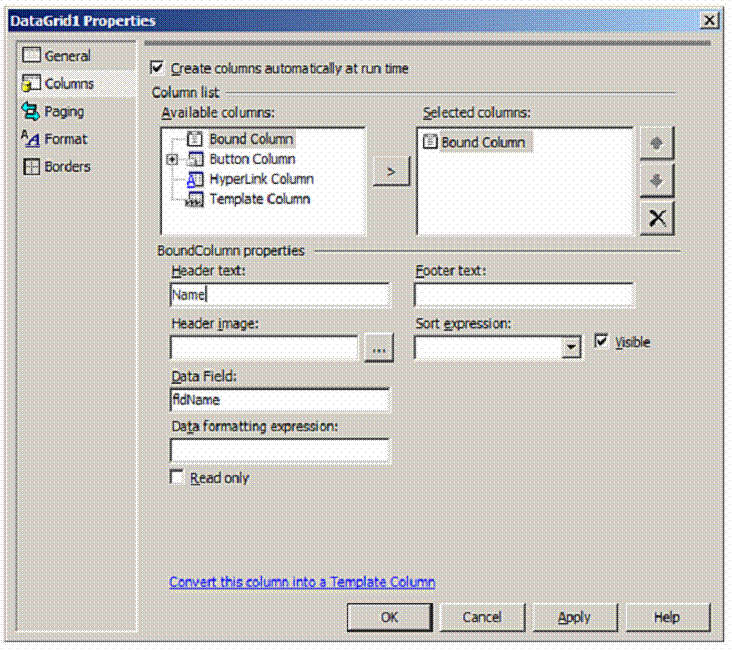This screenshot has width=732, height=650.
Task: Close the DataGrid1 Properties dialog
Action: point(709,21)
